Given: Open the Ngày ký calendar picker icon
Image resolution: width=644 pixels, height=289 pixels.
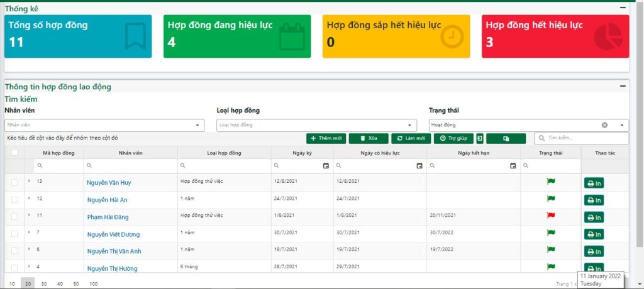Looking at the screenshot, I should 326,166.
